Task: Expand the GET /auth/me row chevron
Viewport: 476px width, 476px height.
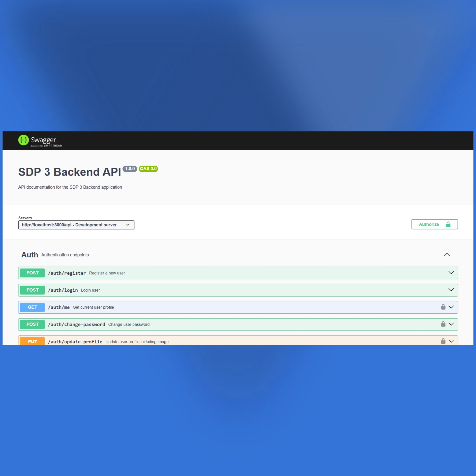Action: [x=451, y=307]
